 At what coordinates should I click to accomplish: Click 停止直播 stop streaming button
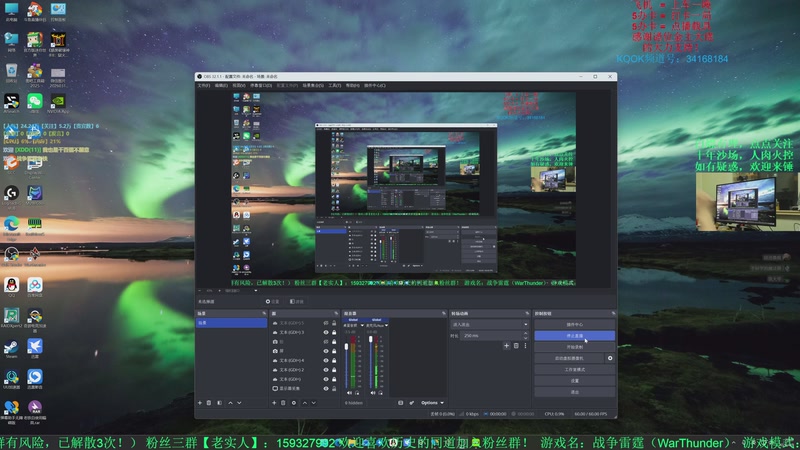[574, 336]
